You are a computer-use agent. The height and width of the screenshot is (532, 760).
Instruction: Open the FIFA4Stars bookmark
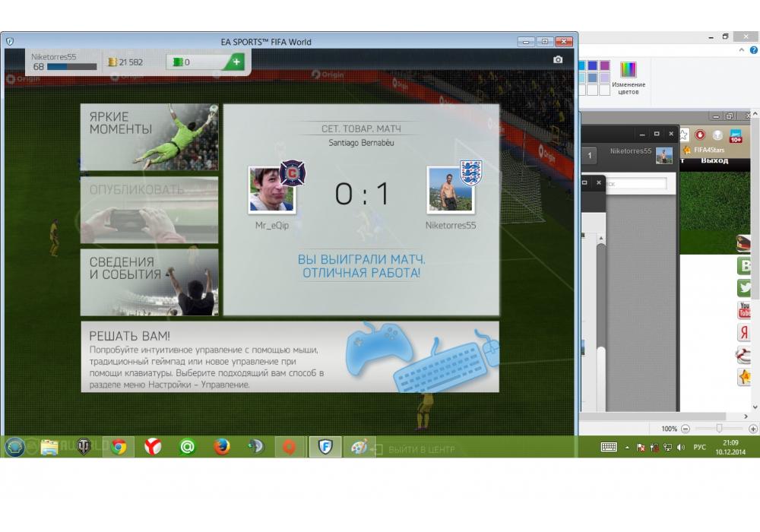coord(704,150)
